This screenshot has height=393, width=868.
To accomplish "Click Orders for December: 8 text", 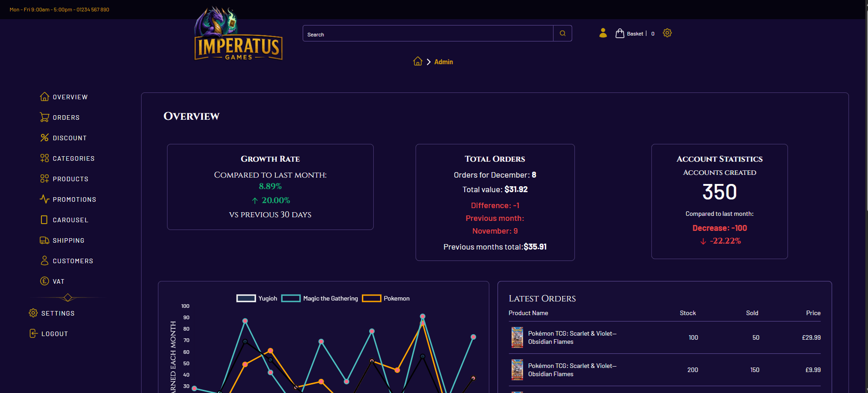I will pos(495,175).
